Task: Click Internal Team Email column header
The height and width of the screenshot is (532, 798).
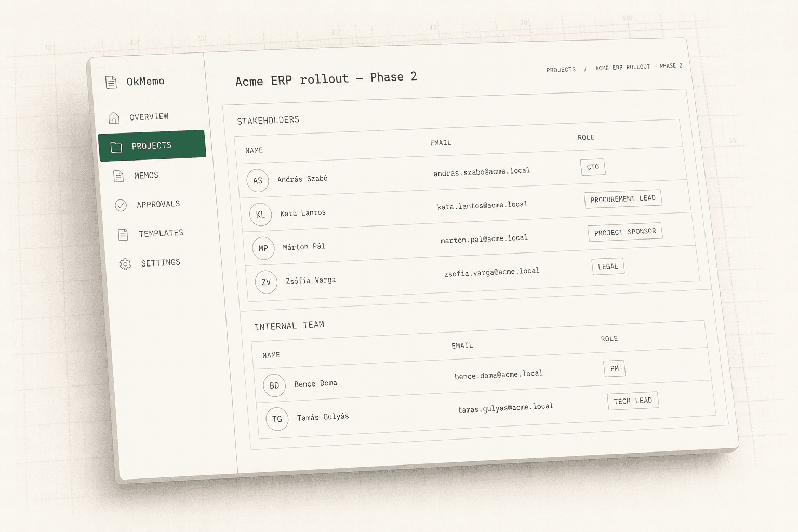Action: point(462,345)
